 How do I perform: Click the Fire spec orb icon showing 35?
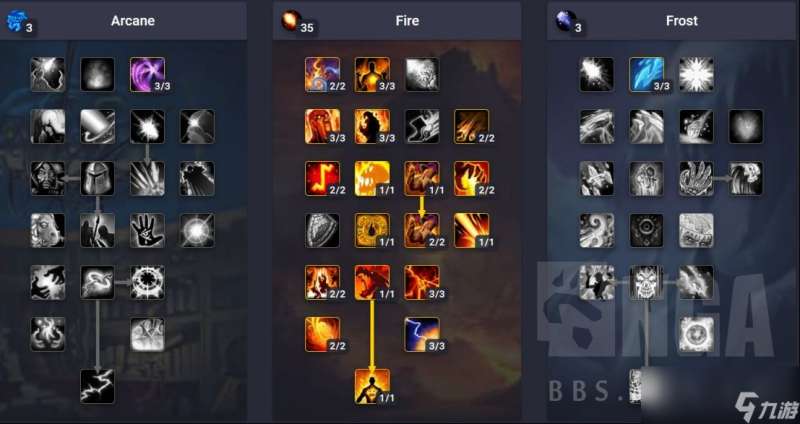[291, 20]
